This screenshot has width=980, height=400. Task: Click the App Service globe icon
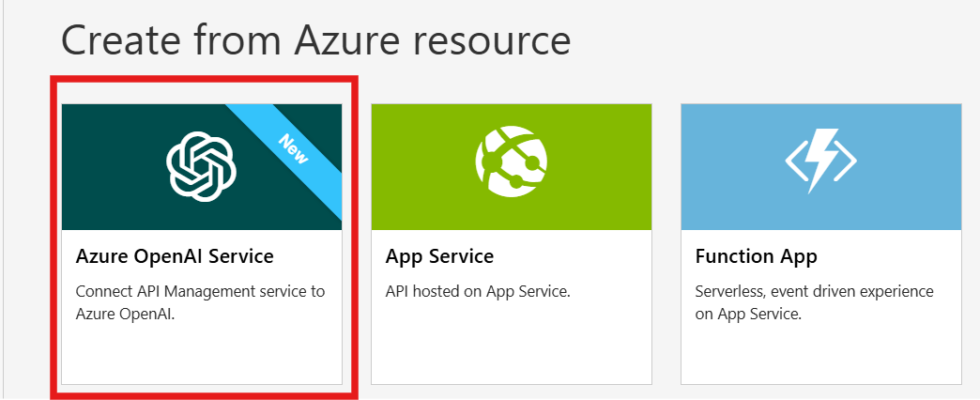511,162
